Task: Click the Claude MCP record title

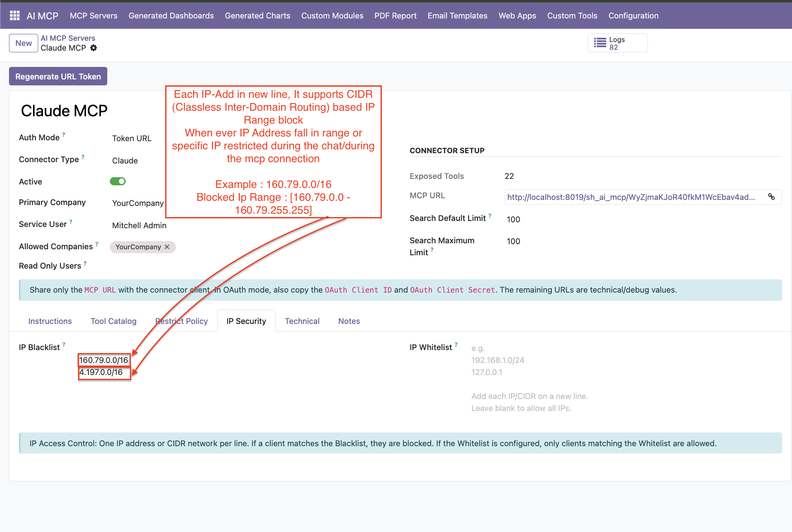Action: click(64, 111)
